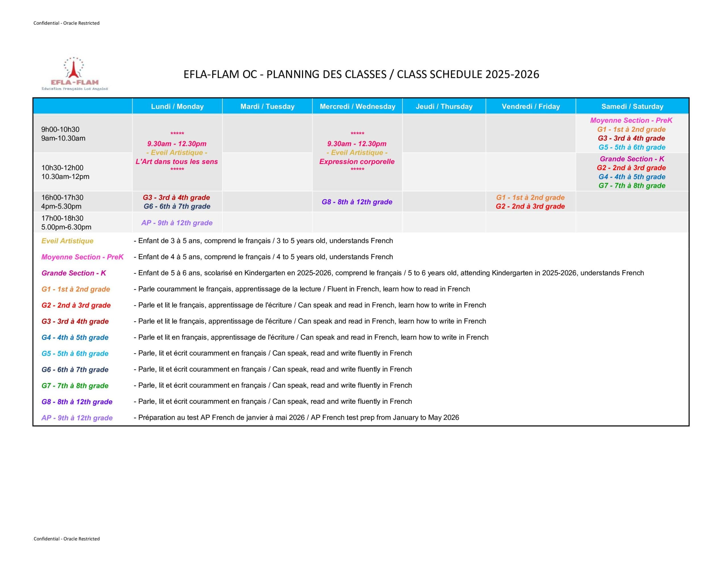Click the 'G4 - 4th à 5th grade' legend label
Viewport: 728px width, 562px height.
coord(75,338)
